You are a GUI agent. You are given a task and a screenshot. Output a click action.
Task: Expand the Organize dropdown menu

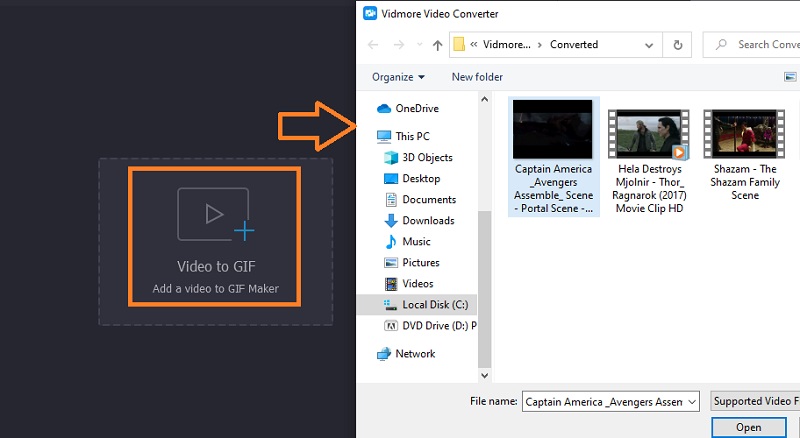(x=398, y=77)
